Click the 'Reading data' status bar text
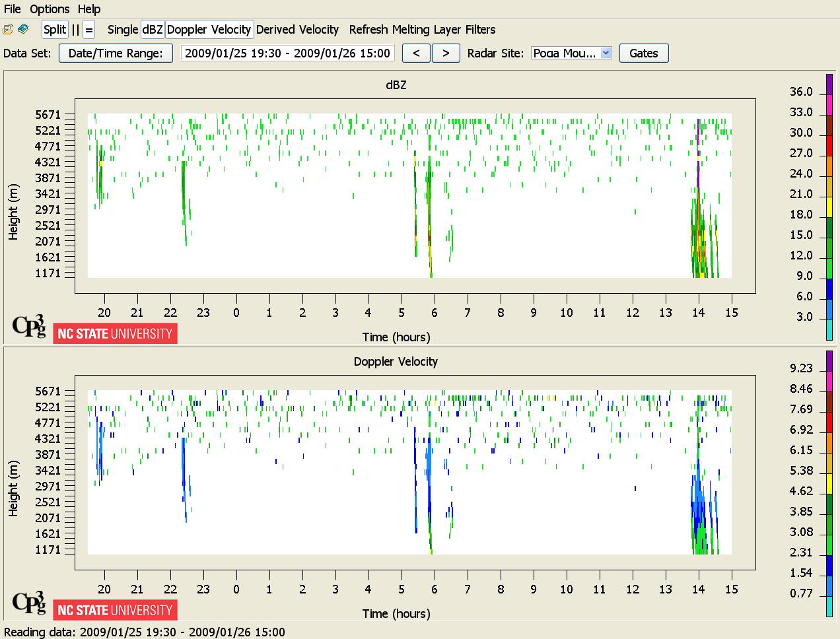The image size is (840, 639). pyautogui.click(x=145, y=632)
